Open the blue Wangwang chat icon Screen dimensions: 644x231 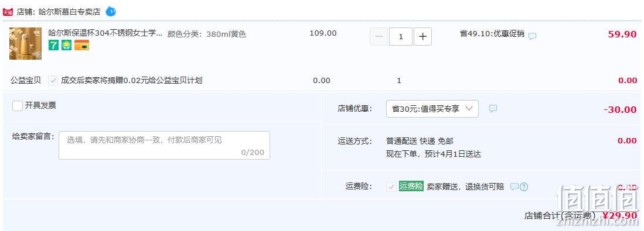tap(111, 12)
